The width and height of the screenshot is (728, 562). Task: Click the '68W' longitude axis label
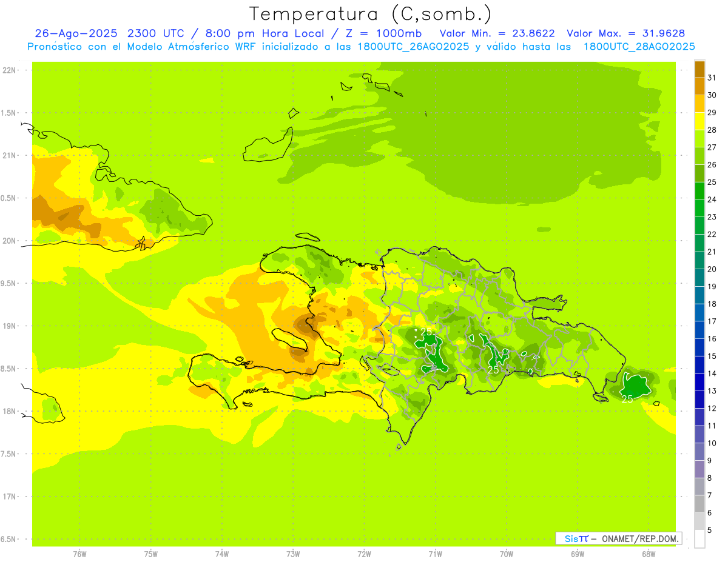click(649, 554)
